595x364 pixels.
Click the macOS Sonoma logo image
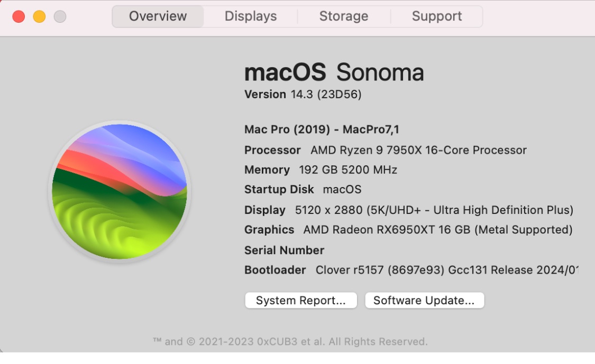coord(120,191)
